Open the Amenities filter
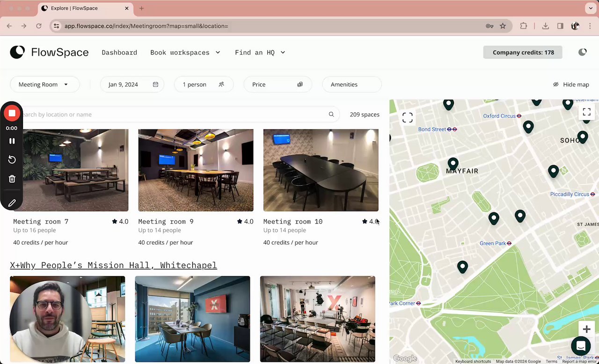Viewport: 599px width, 364px height. (x=351, y=84)
